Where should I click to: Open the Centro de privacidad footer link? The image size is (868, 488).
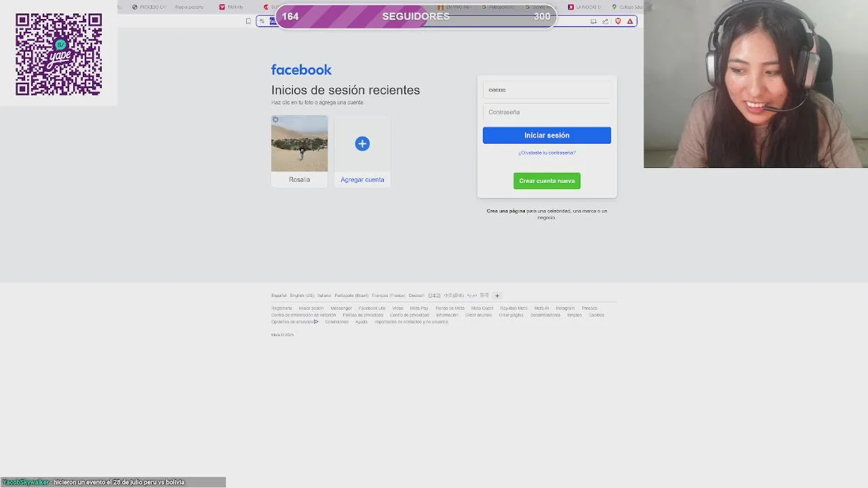tap(410, 315)
